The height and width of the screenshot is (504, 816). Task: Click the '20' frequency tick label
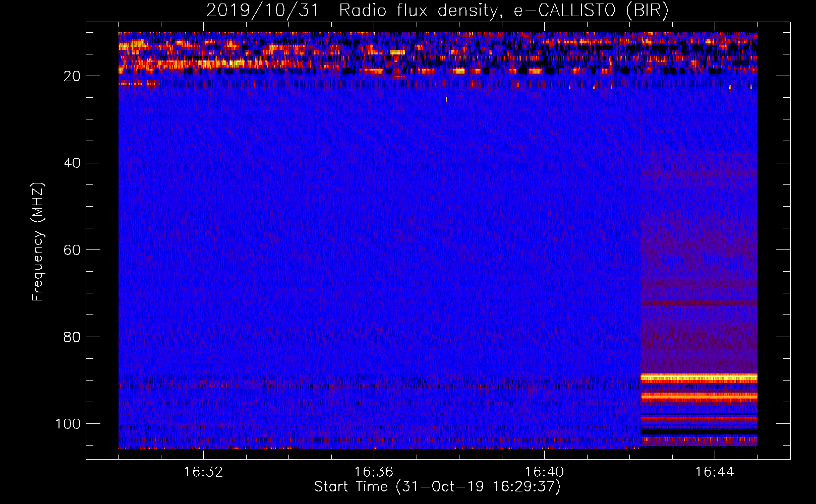[72, 76]
